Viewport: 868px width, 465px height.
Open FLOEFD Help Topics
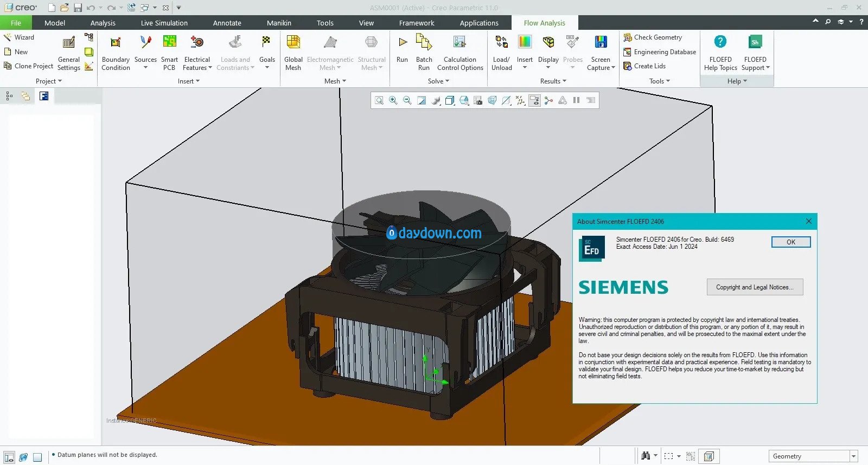point(720,53)
